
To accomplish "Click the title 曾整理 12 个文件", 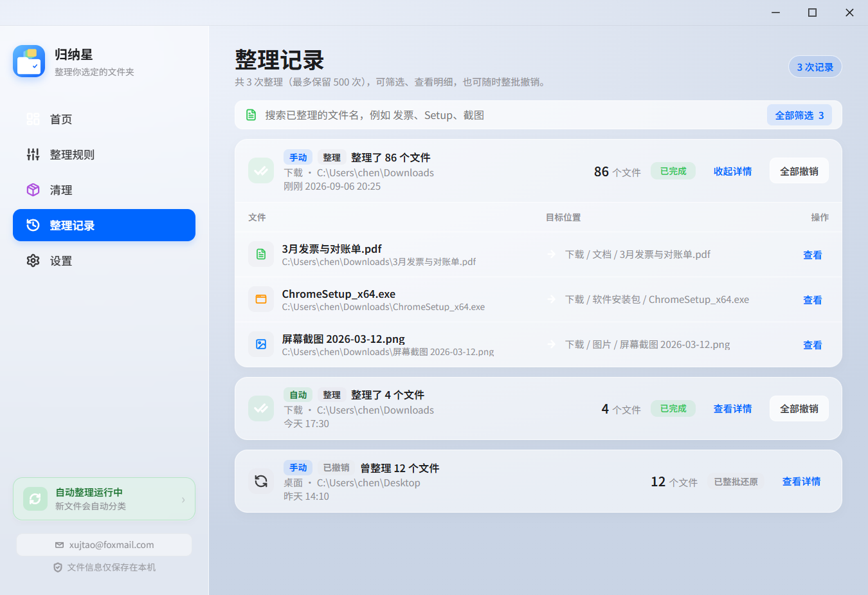I will 400,468.
